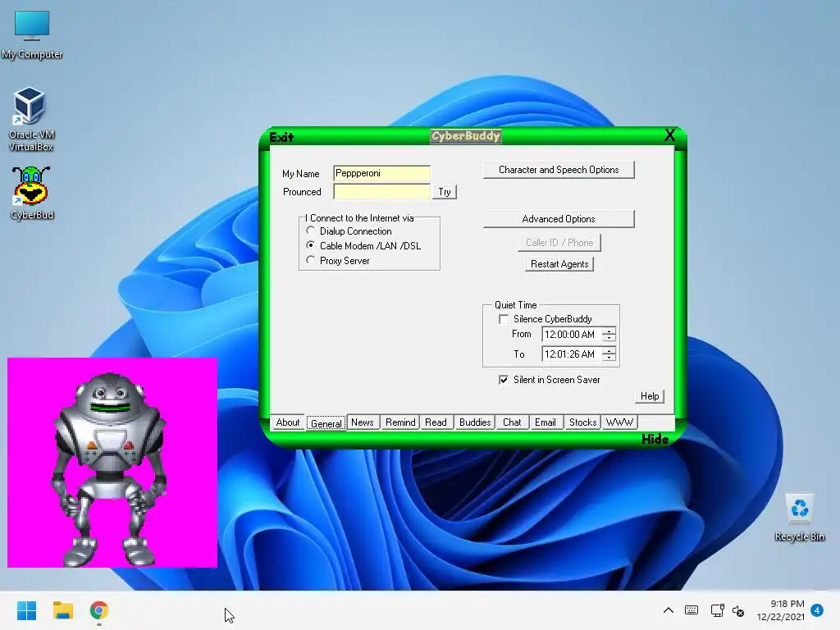Switch to the Remind tab
This screenshot has height=630, width=840.
coord(400,422)
